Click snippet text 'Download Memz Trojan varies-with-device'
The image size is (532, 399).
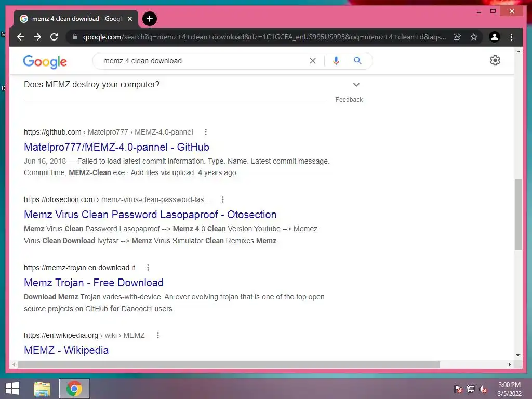click(x=92, y=297)
